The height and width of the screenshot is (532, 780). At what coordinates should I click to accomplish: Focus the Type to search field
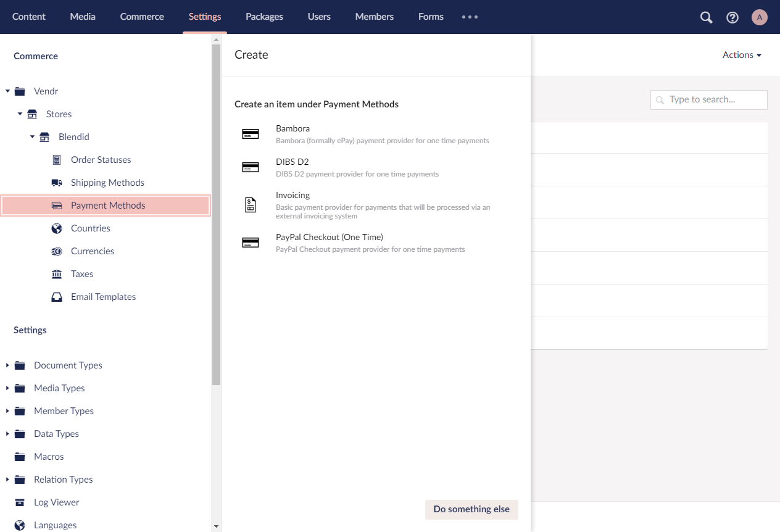click(x=709, y=99)
